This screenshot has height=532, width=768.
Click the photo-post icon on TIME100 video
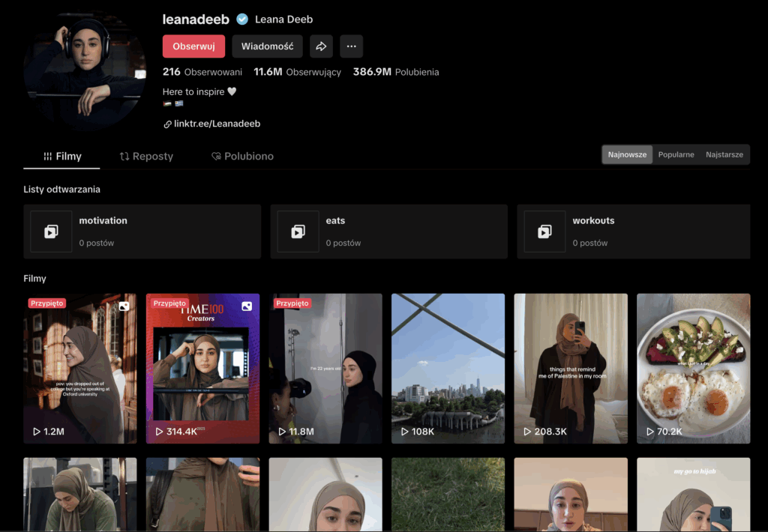[247, 306]
